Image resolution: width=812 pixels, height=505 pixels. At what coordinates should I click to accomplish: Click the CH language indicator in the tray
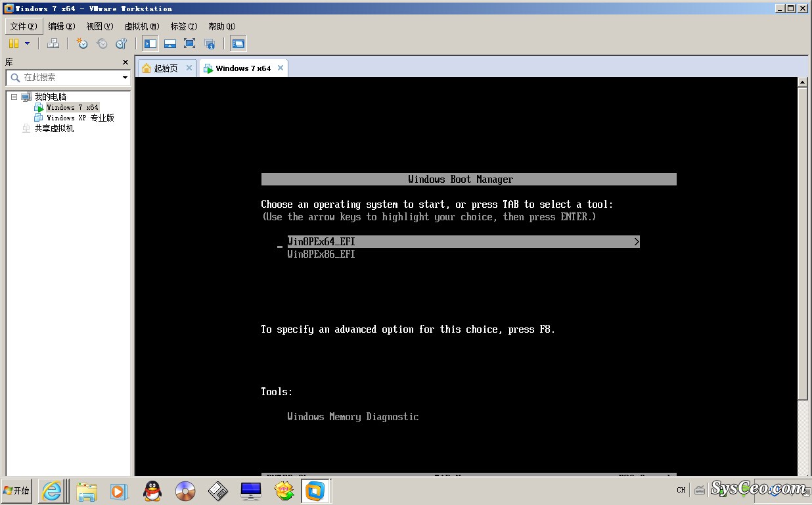pyautogui.click(x=681, y=490)
